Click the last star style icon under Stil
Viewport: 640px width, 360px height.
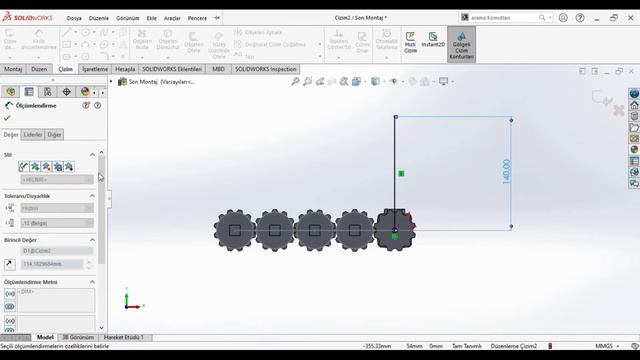point(69,167)
